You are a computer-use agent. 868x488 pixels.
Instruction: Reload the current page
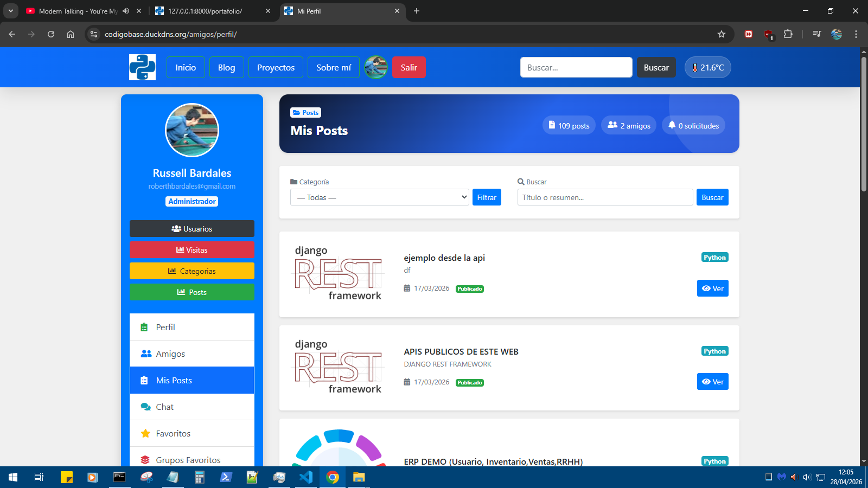click(x=51, y=34)
